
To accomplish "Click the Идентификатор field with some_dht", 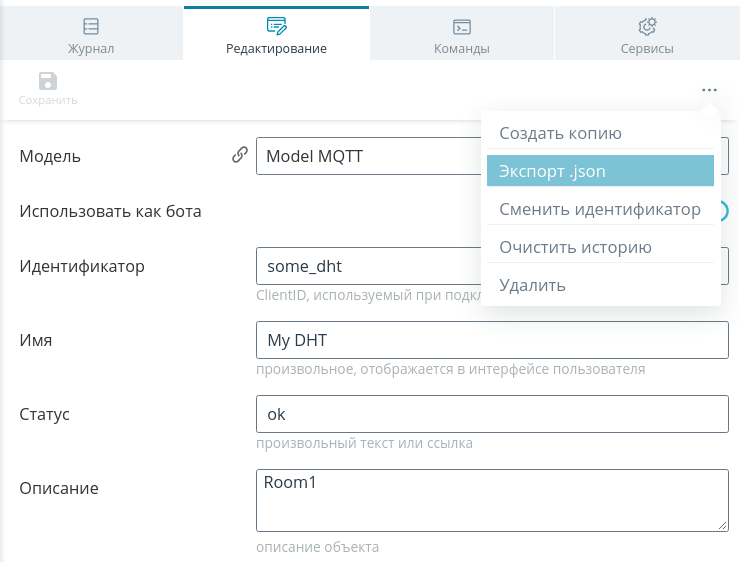I will click(x=368, y=266).
